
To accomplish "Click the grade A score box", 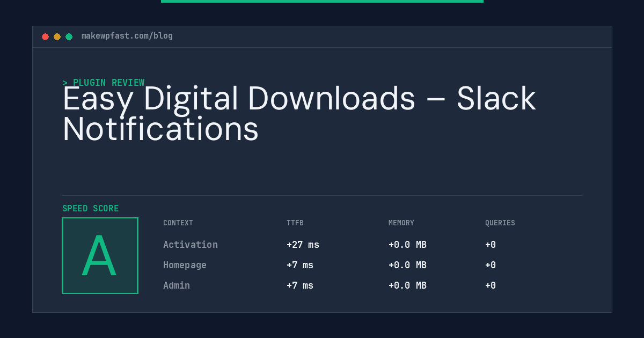I will [100, 256].
